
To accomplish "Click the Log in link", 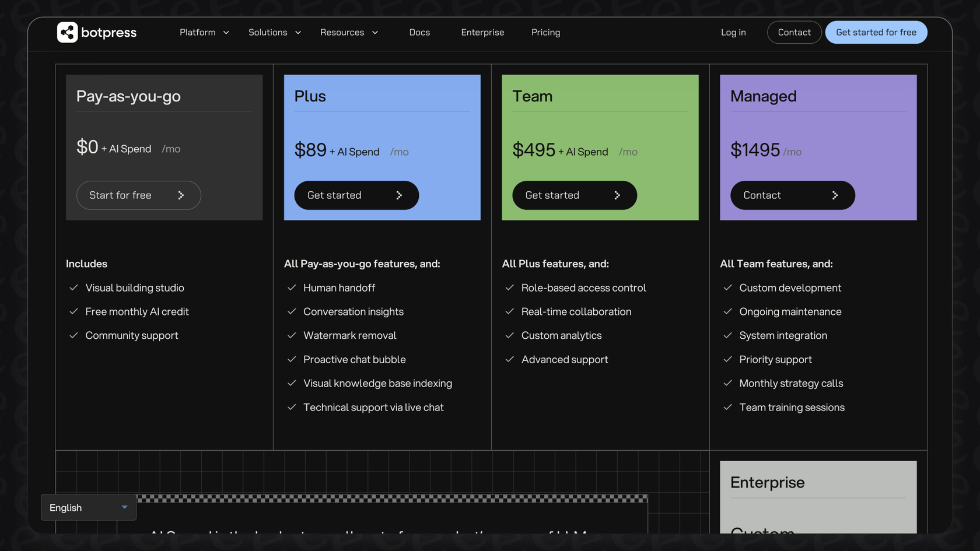I will [x=733, y=33].
